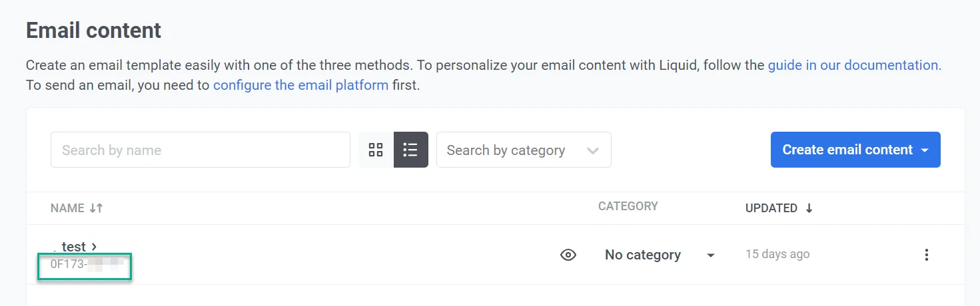Click the NAME column sort arrows

tap(96, 208)
